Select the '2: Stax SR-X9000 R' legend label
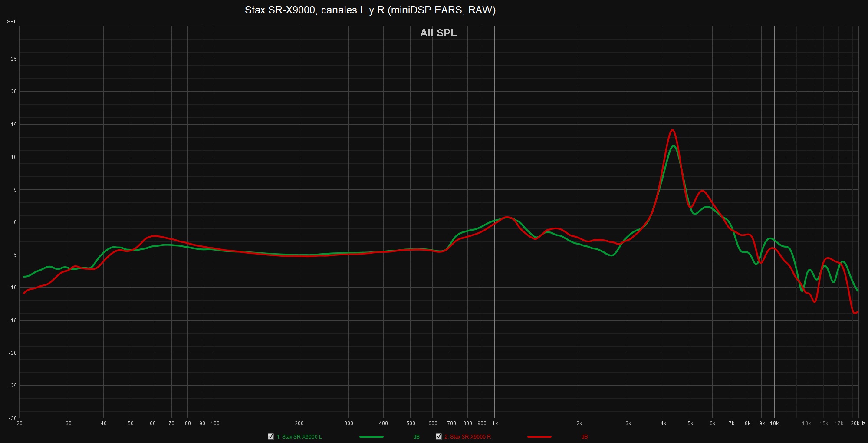The image size is (868, 443). [467, 437]
